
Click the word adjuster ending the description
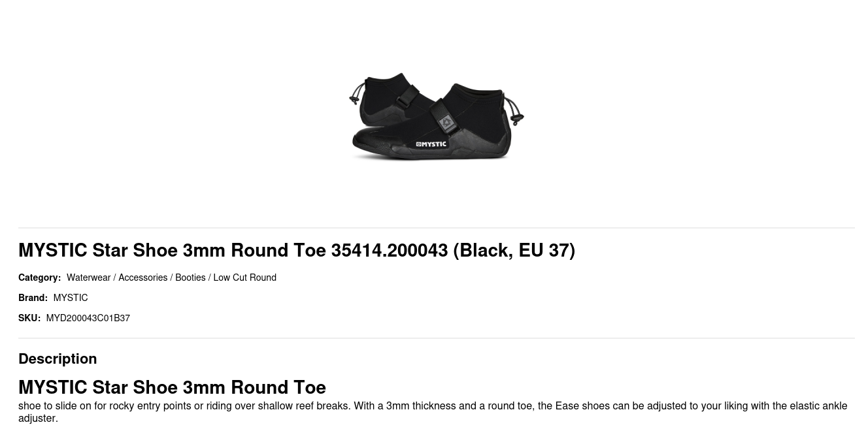click(37, 419)
